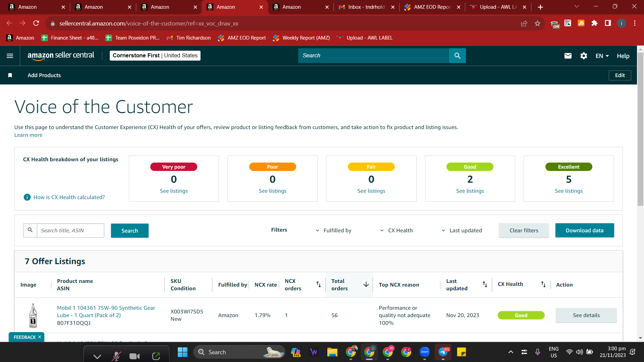View See listings under Good
644x362 pixels.
pyautogui.click(x=470, y=191)
